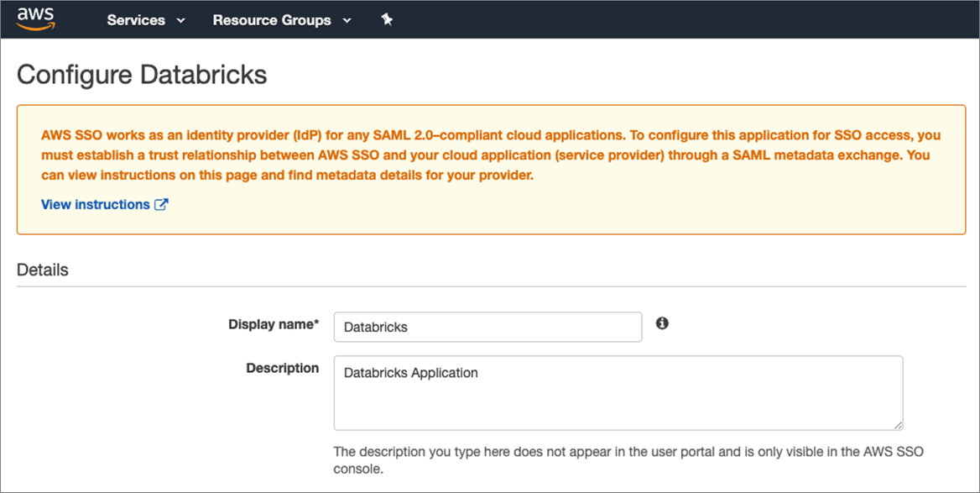
Task: Click the Description field label
Action: [x=282, y=368]
